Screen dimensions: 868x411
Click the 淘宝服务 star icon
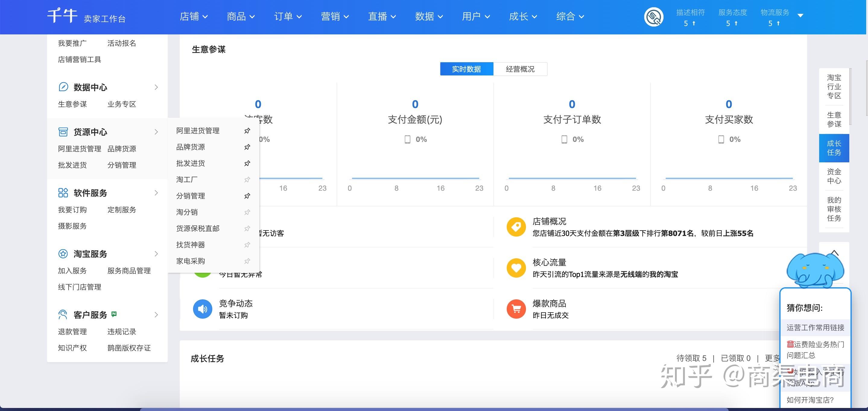(63, 253)
